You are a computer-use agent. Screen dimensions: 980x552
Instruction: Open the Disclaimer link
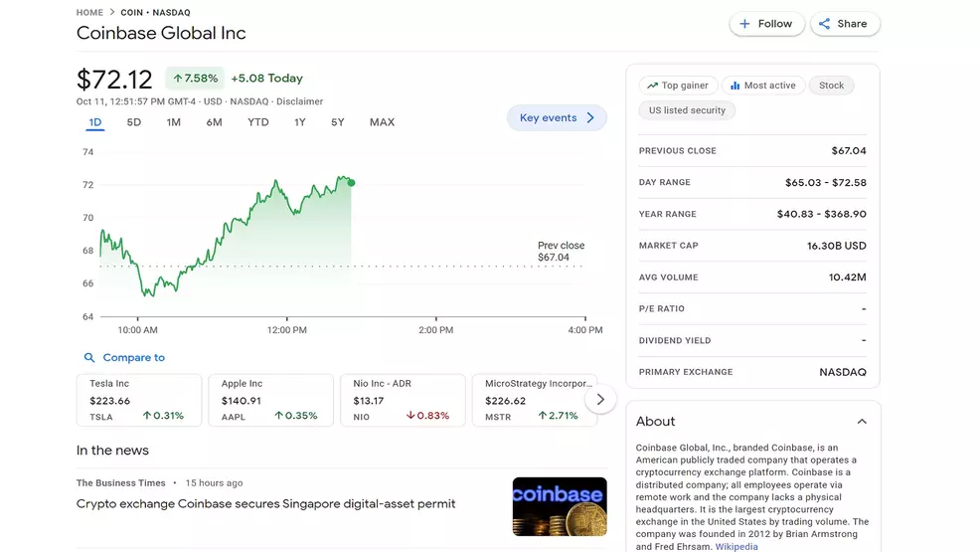tap(299, 101)
